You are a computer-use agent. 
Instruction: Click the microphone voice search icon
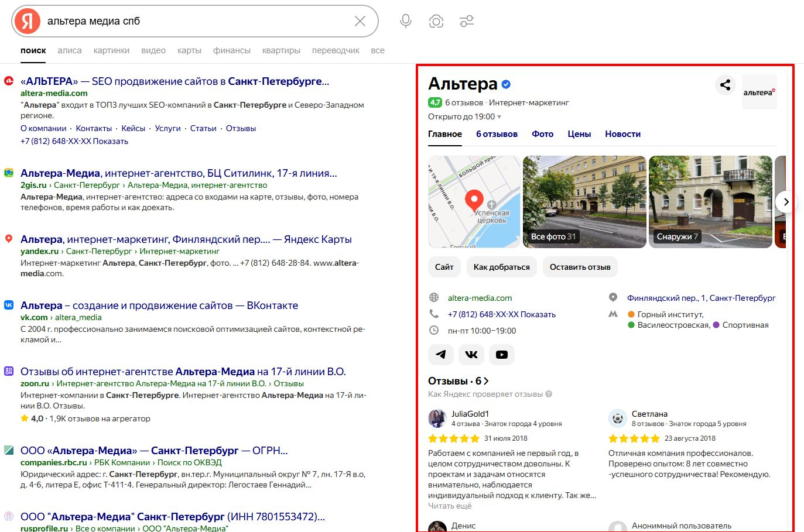coord(405,22)
